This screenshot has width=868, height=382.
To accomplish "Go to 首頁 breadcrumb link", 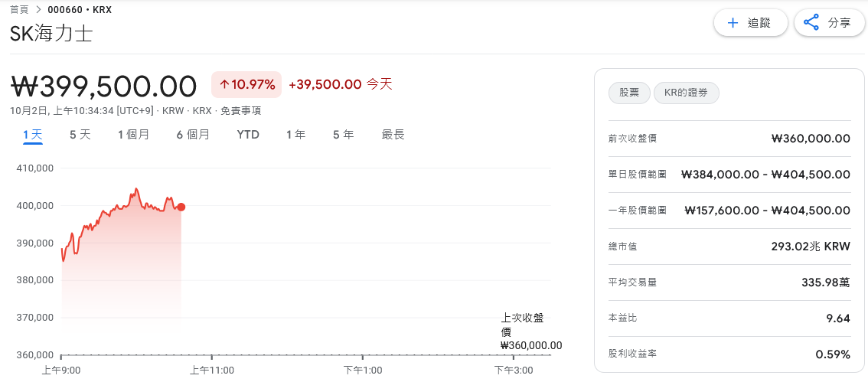I will [x=19, y=9].
